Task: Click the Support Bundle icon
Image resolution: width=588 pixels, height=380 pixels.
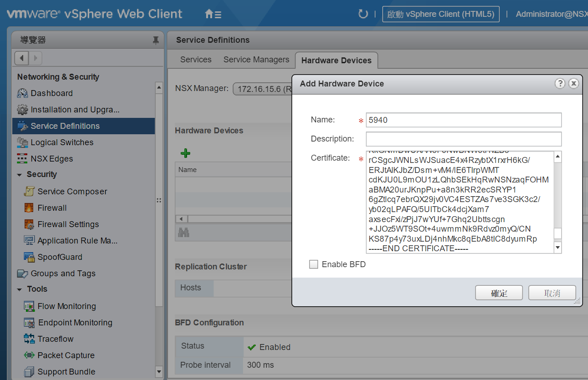Action: point(29,372)
